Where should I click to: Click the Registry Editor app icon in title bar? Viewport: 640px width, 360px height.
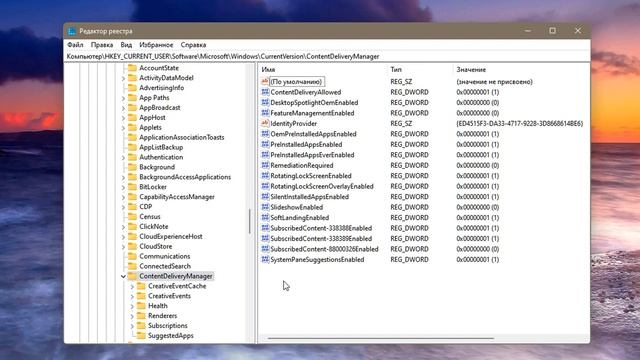pos(72,31)
